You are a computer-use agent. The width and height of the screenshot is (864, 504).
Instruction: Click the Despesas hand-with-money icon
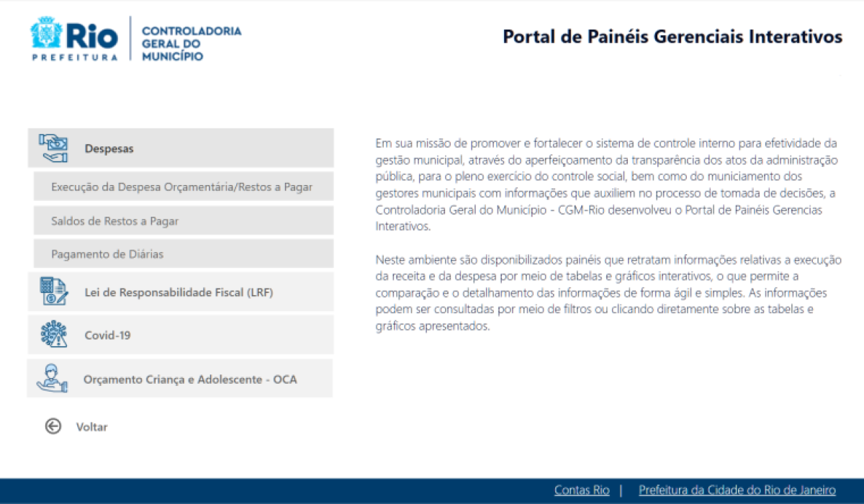click(53, 148)
